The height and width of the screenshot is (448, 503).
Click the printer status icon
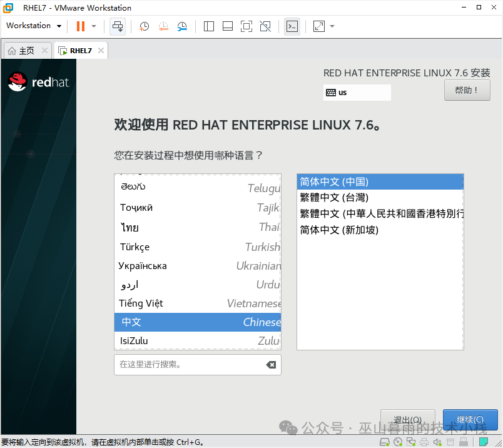[x=425, y=442]
